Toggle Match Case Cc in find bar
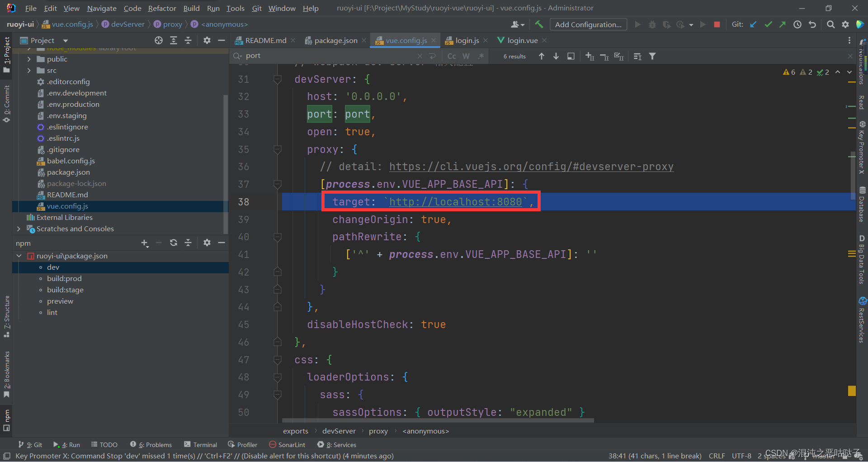 click(x=452, y=56)
